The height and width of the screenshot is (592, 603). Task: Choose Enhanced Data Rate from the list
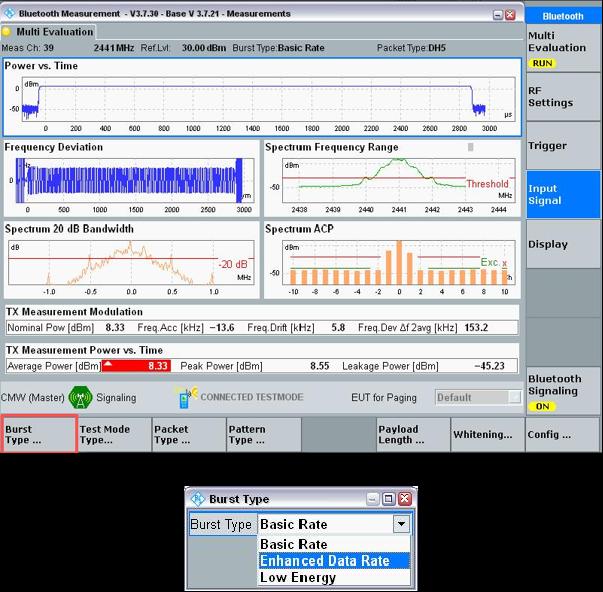pos(334,560)
